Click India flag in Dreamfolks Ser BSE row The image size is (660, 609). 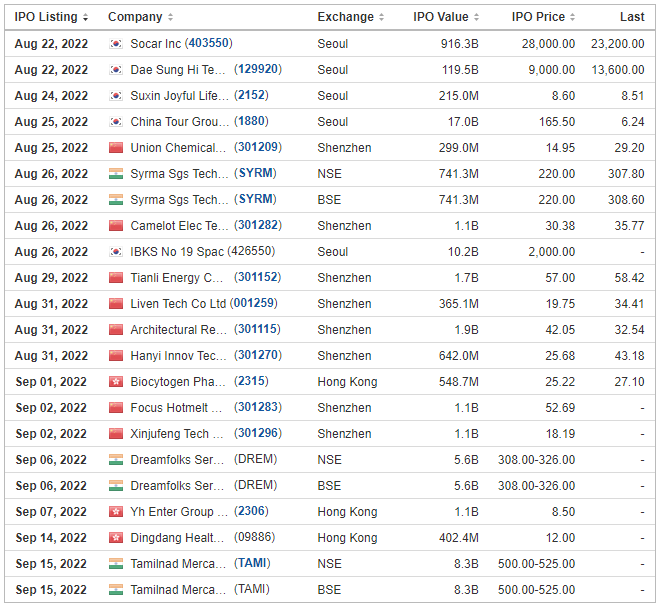116,486
